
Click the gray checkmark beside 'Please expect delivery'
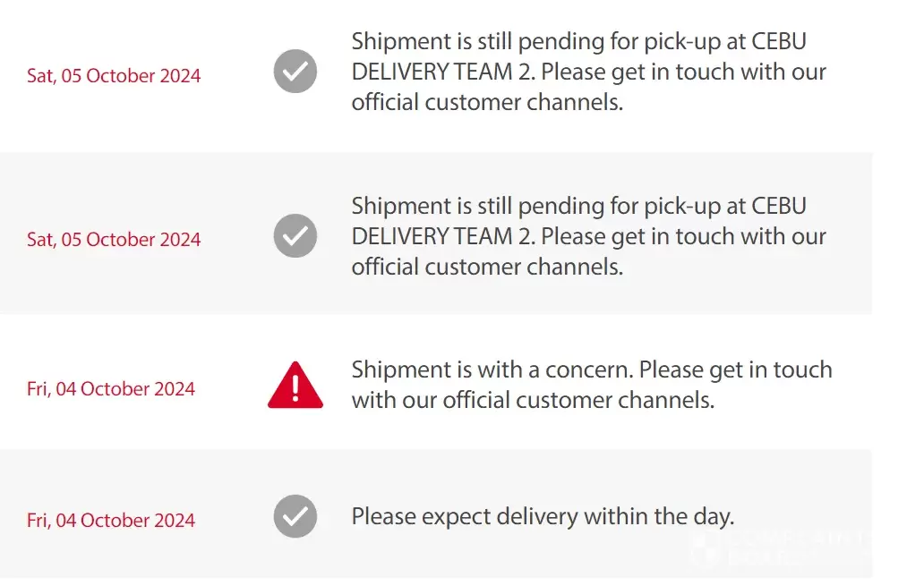(295, 516)
